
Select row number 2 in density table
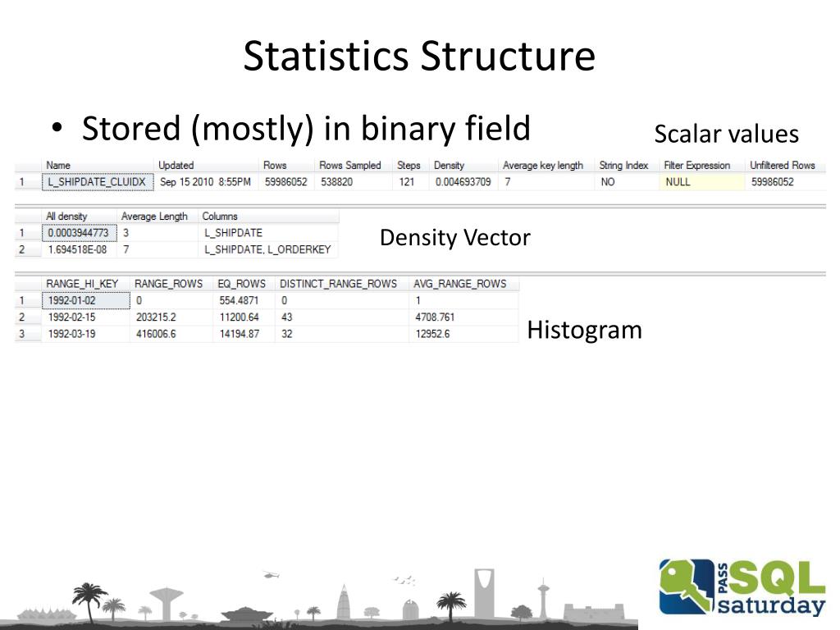coord(22,249)
